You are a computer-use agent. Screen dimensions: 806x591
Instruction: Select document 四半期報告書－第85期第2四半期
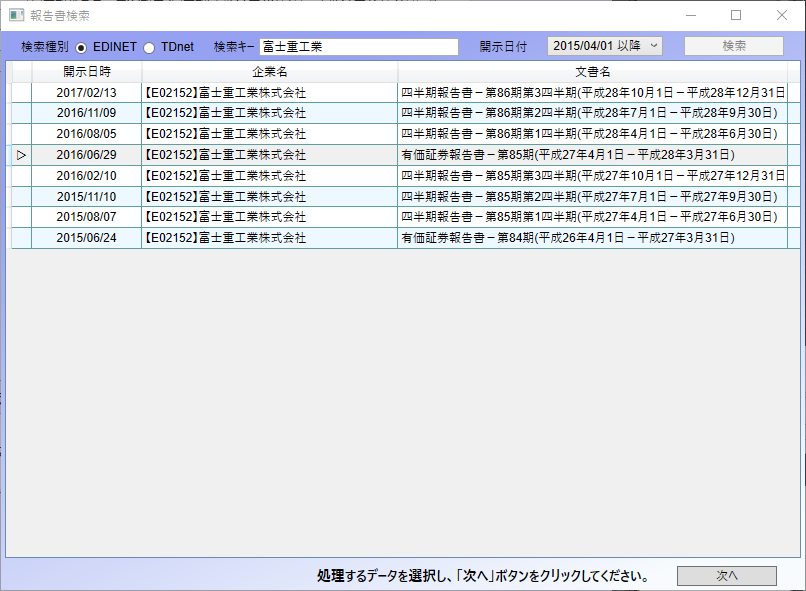[592, 196]
